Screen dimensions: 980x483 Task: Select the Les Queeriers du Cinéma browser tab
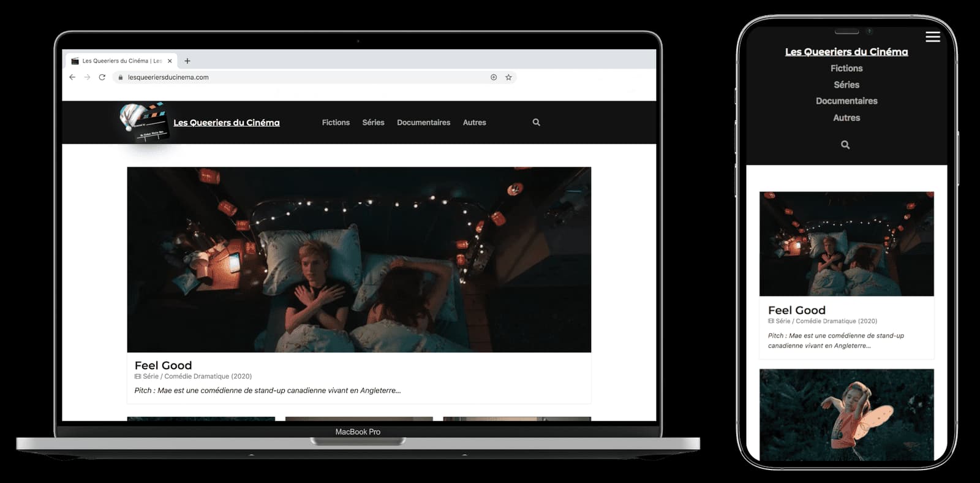[x=121, y=61]
